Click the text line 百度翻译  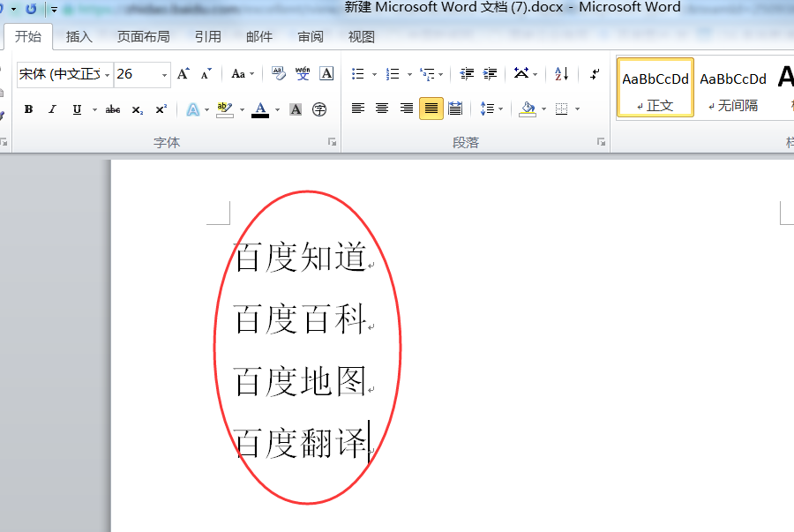click(x=300, y=443)
